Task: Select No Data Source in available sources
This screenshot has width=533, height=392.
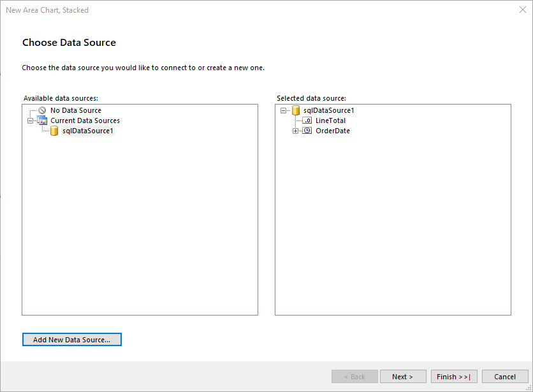Action: [x=75, y=110]
